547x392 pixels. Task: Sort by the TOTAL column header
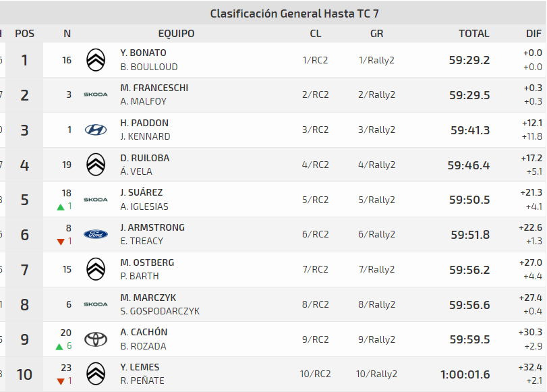pyautogui.click(x=473, y=34)
